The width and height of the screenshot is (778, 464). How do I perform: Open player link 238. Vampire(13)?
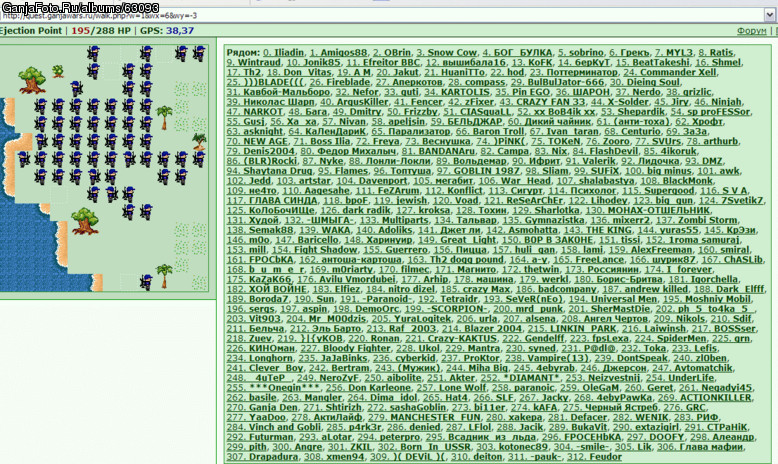(547, 358)
